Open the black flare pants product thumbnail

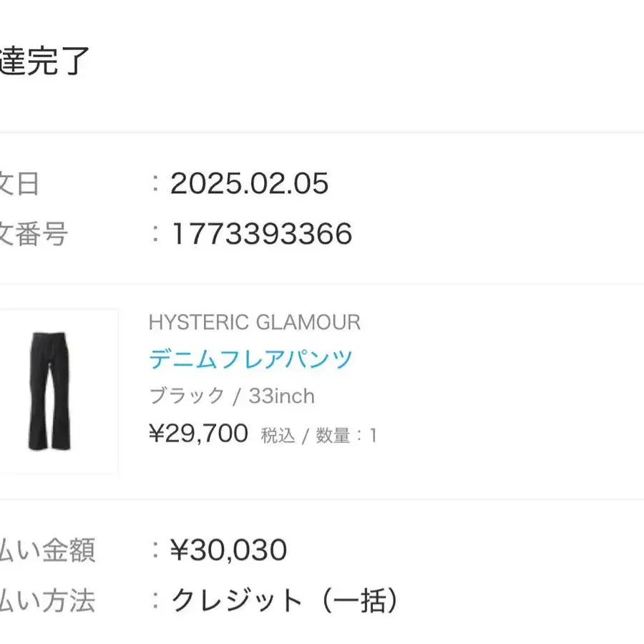tap(50, 391)
